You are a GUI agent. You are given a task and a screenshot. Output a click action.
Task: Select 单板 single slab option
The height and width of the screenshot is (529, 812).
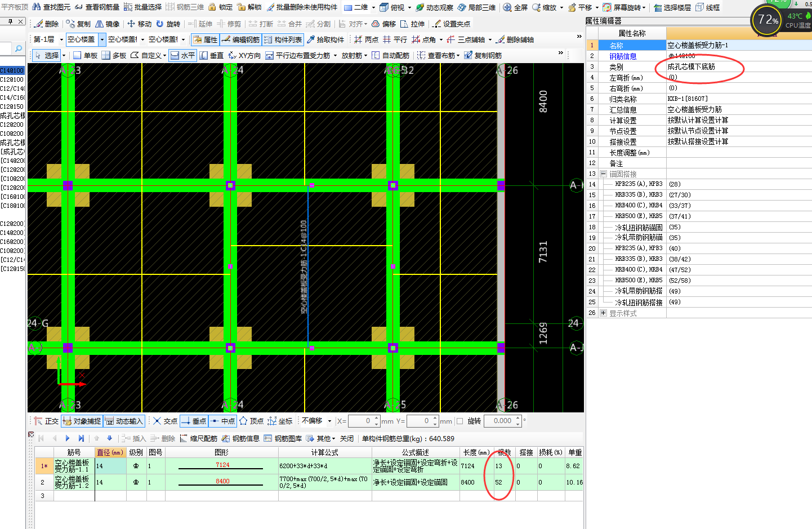pyautogui.click(x=85, y=55)
